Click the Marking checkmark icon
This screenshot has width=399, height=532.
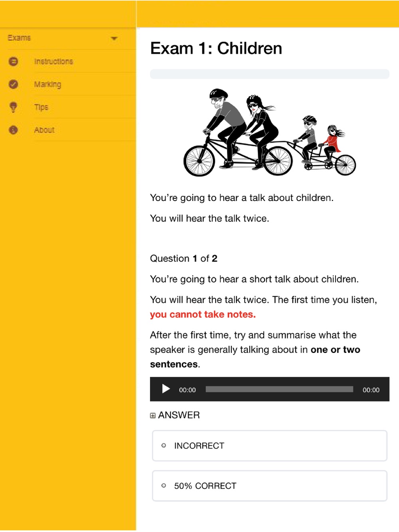click(x=13, y=84)
